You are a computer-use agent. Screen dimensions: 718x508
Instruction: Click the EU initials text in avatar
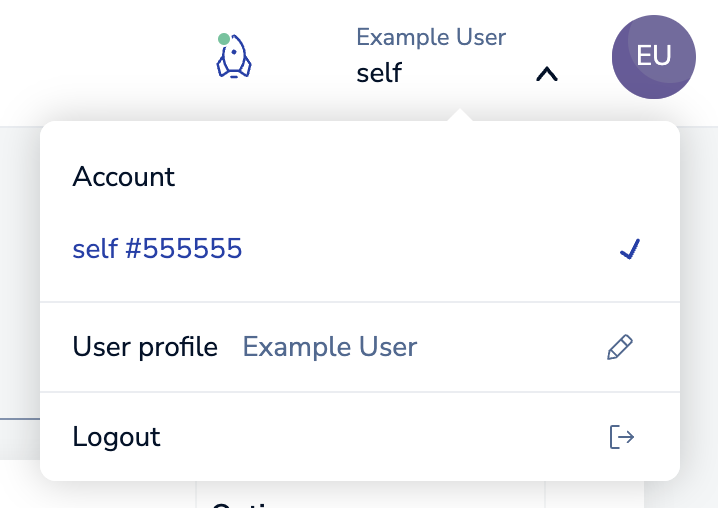pyautogui.click(x=653, y=56)
